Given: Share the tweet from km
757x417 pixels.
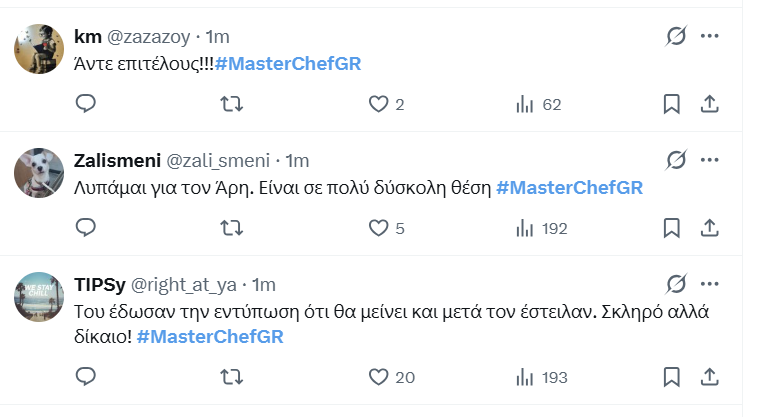Looking at the screenshot, I should tap(708, 103).
